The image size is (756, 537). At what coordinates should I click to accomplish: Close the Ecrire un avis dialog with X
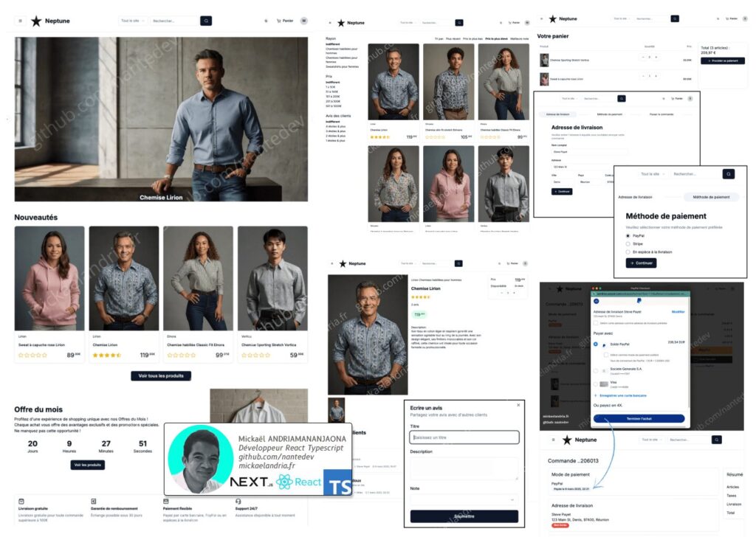click(x=518, y=405)
